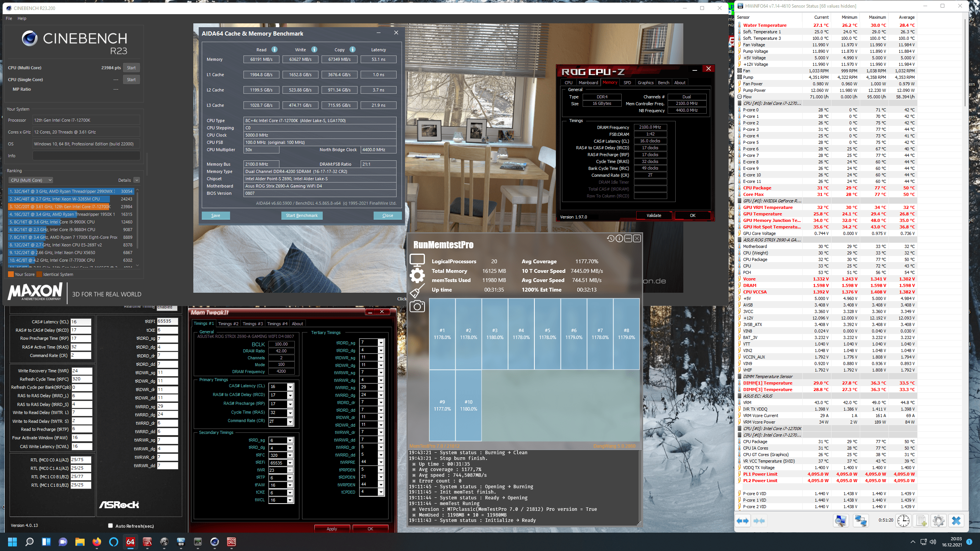Image resolution: width=980 pixels, height=551 pixels.
Task: Open RunMemtestPro gear settings icon
Action: pos(417,275)
